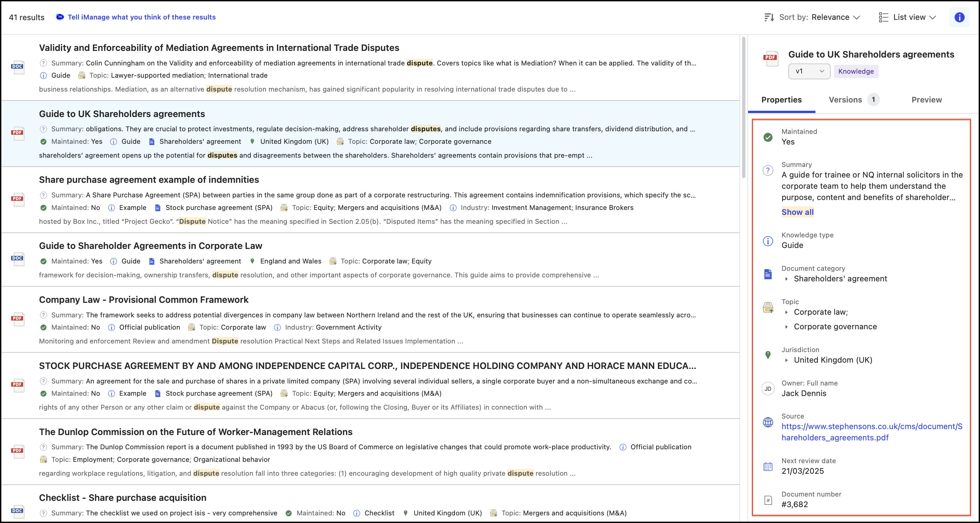Switch to the Preview tab
This screenshot has width=980, height=523.
(926, 100)
